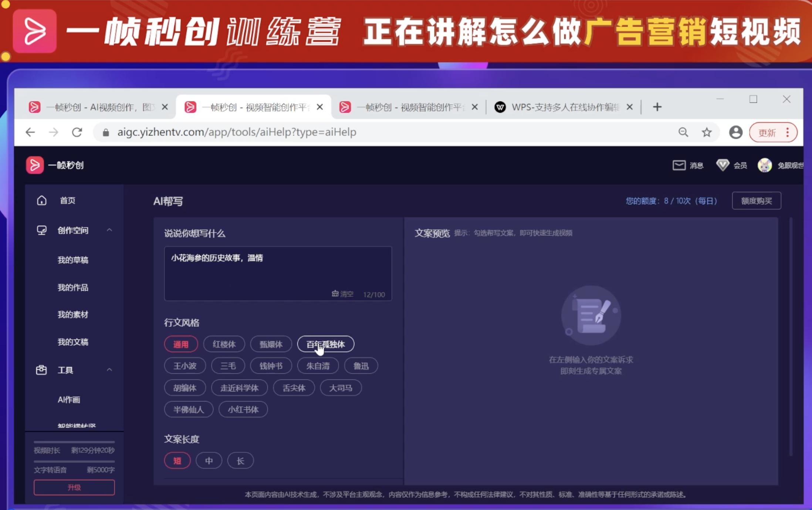Image resolution: width=812 pixels, height=510 pixels.
Task: Select the 鲁迅 writing style
Action: 361,366
